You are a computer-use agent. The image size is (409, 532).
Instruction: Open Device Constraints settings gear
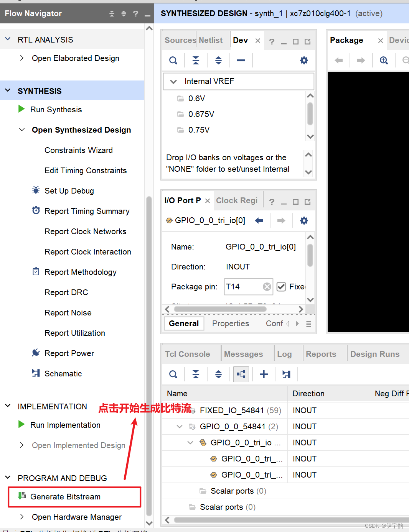click(304, 61)
